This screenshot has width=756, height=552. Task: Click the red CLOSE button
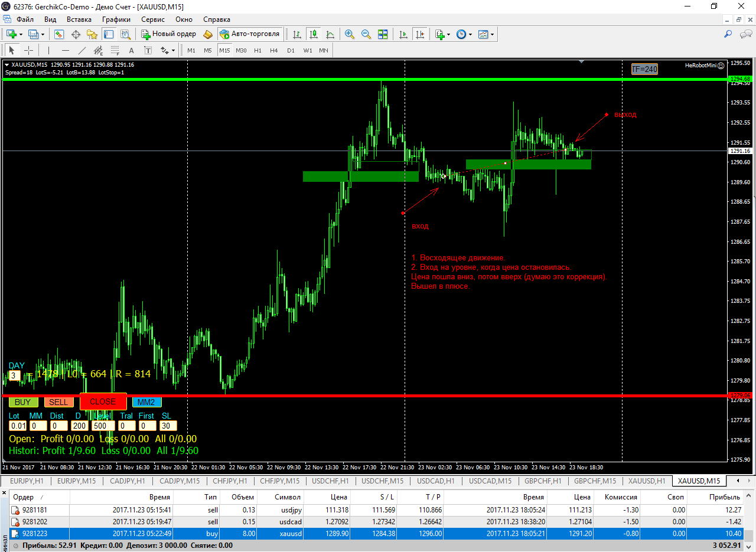point(103,401)
